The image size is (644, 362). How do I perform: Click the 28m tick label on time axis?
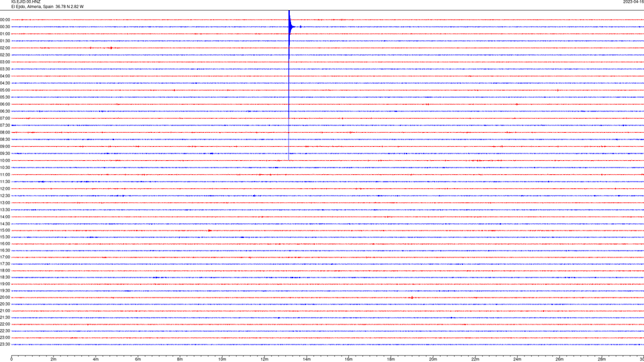coord(602,359)
